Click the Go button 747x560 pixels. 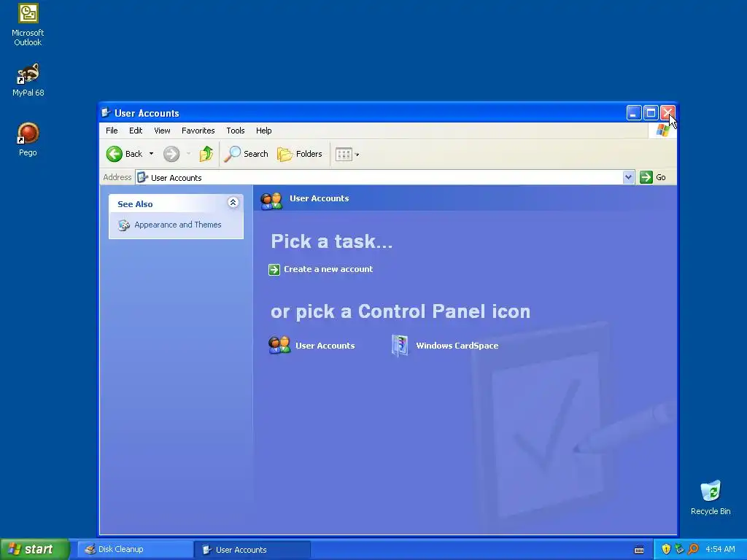click(x=653, y=177)
